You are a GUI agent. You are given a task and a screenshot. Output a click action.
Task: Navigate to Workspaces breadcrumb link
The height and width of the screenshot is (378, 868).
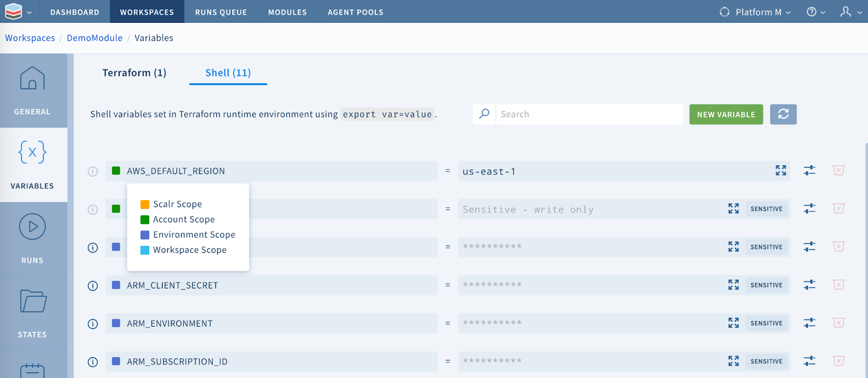click(x=30, y=38)
